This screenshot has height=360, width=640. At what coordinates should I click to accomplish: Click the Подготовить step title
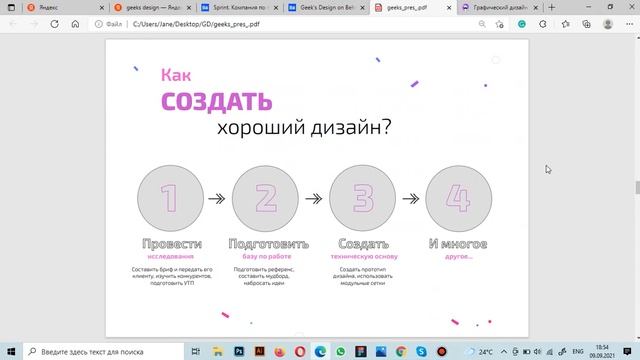[x=269, y=244]
